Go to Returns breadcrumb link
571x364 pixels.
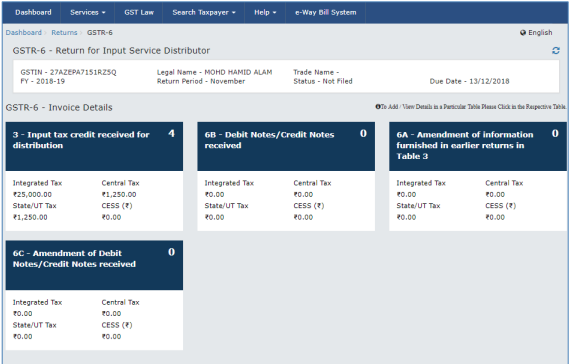pos(64,33)
